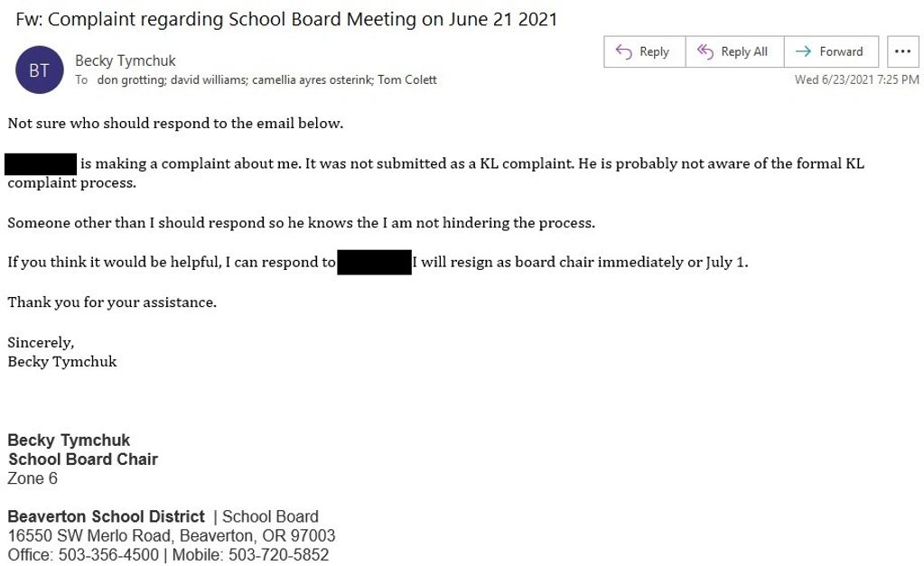
Task: Click 'School Board Chair' title in signature
Action: click(83, 459)
